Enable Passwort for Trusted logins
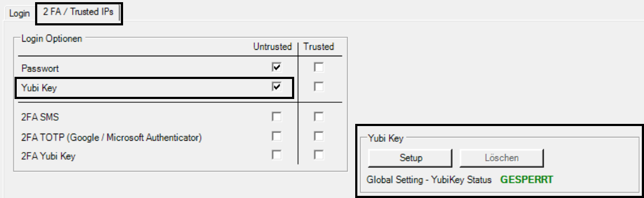Image resolution: width=644 pixels, height=198 pixels. point(318,68)
